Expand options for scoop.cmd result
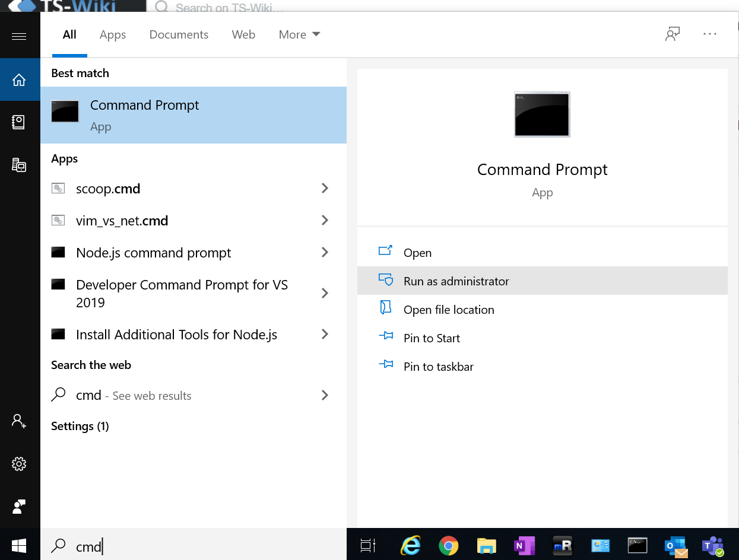The image size is (739, 560). (x=325, y=189)
